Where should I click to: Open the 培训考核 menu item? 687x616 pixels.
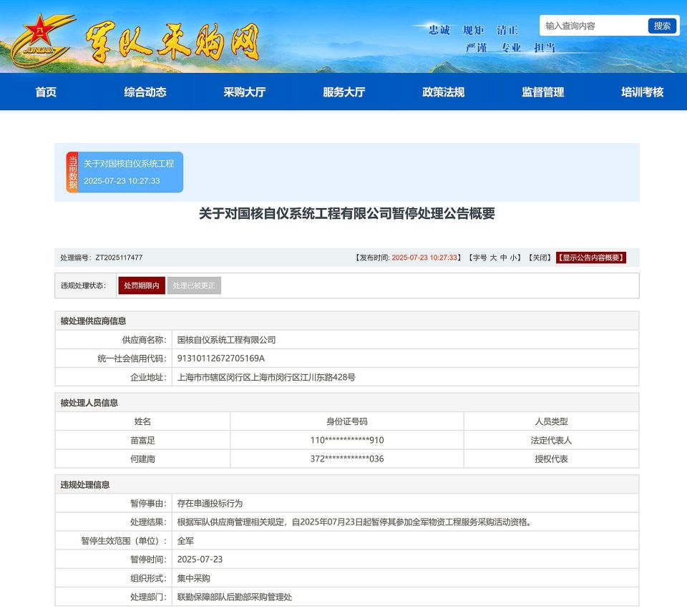[643, 92]
